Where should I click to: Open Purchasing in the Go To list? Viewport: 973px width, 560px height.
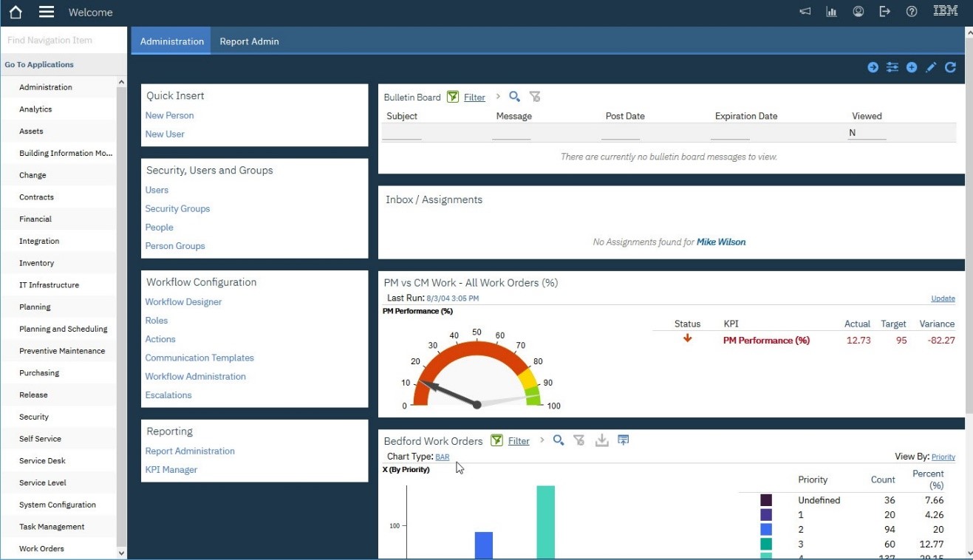coord(39,373)
